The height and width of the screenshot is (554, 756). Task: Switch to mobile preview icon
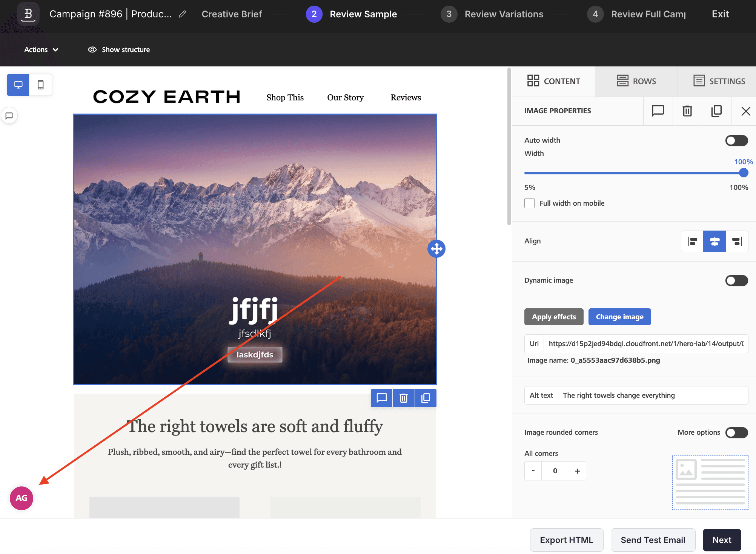(40, 85)
